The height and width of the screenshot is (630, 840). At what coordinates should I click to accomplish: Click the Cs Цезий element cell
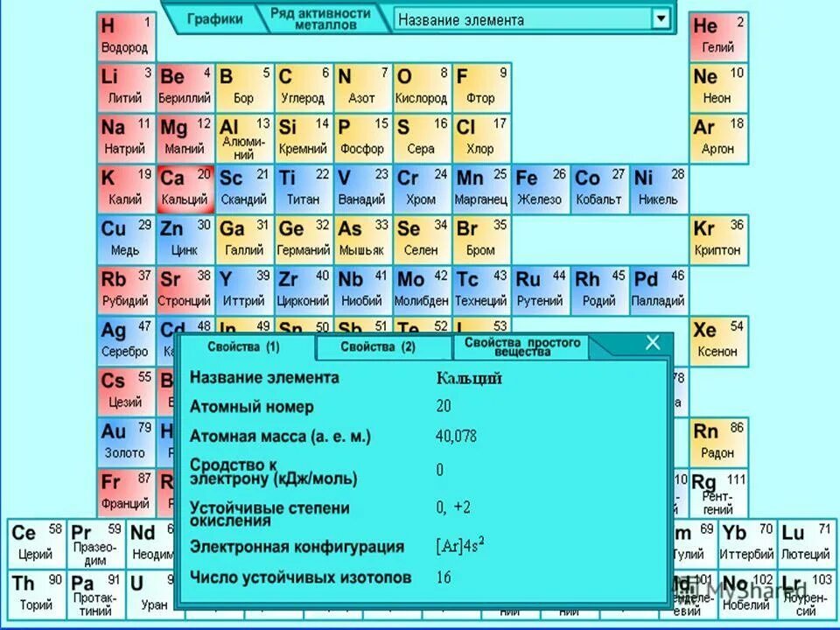click(x=126, y=392)
